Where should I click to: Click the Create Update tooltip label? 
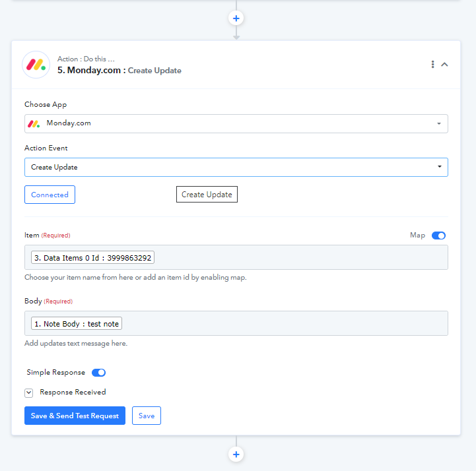(207, 195)
